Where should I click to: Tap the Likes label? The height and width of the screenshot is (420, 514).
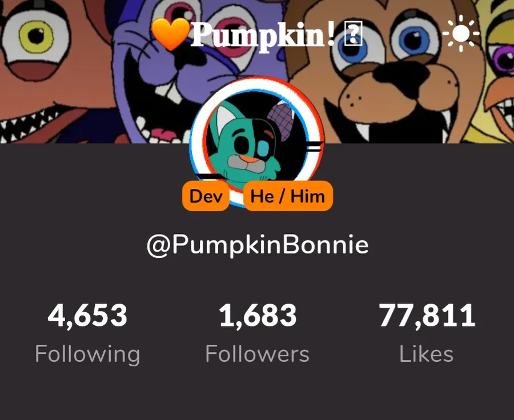pyautogui.click(x=427, y=354)
